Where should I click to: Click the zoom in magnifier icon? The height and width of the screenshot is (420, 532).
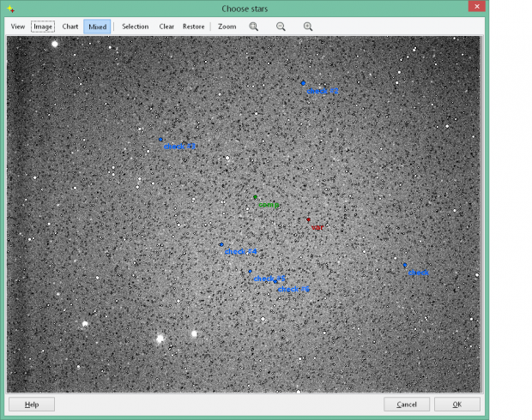pos(308,27)
